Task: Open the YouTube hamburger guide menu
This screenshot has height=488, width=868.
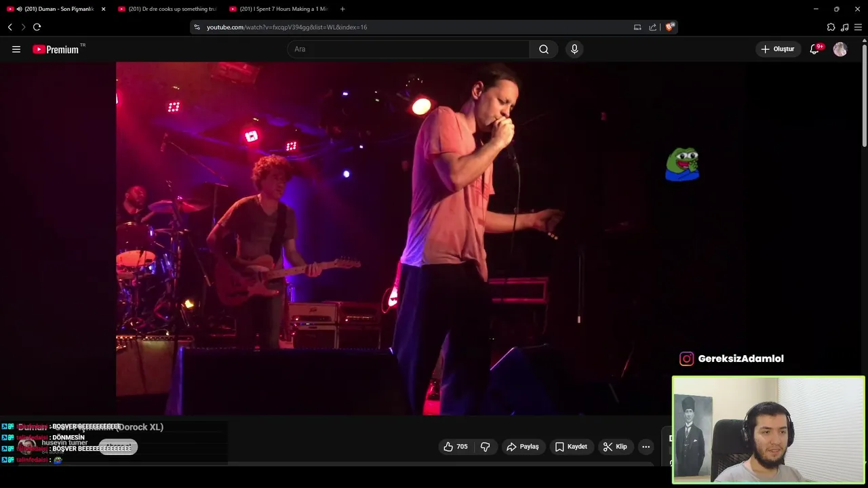Action: click(x=16, y=49)
